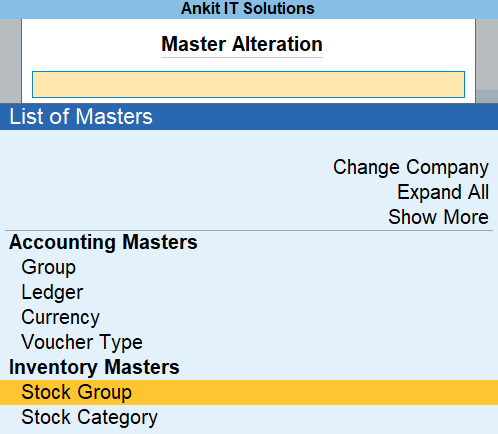Viewport: 498px width, 434px height.
Task: Click the Master Alteration title text
Action: [x=242, y=44]
